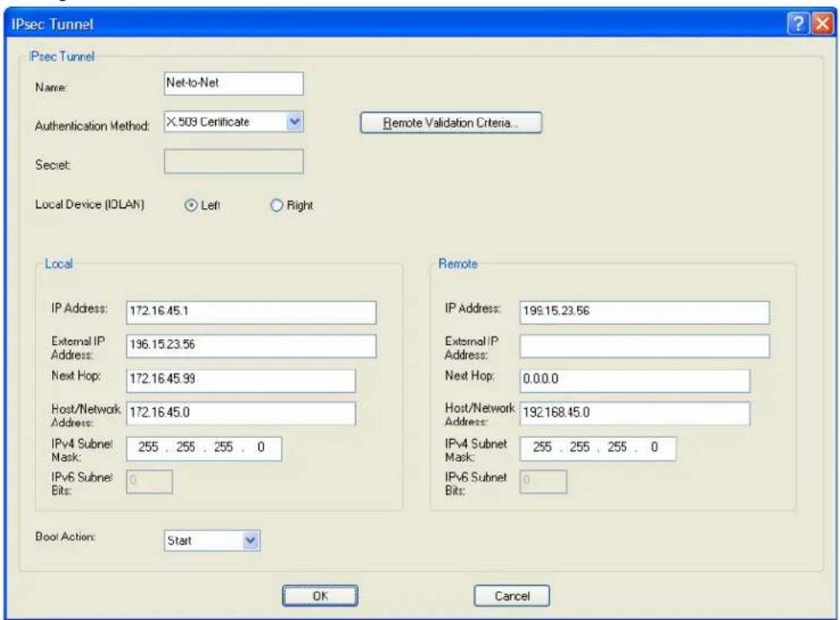Click the IPsec Tunnel window title text
This screenshot has width=840, height=620.
pos(53,24)
